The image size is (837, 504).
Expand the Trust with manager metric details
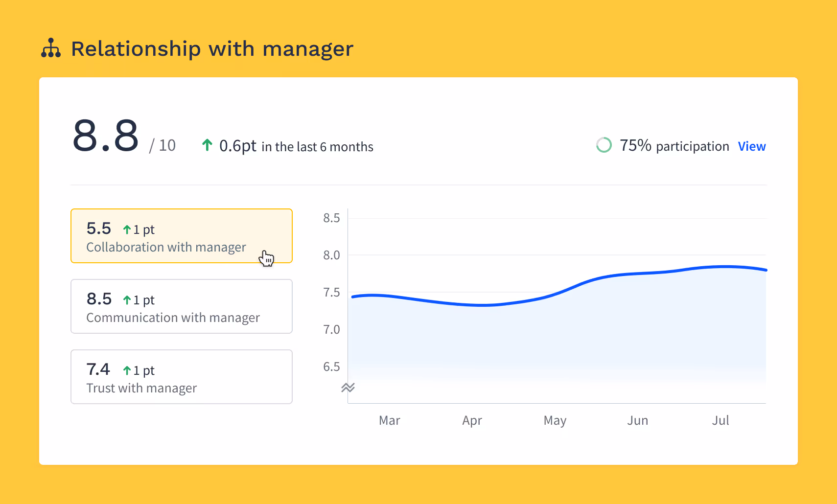point(181,377)
